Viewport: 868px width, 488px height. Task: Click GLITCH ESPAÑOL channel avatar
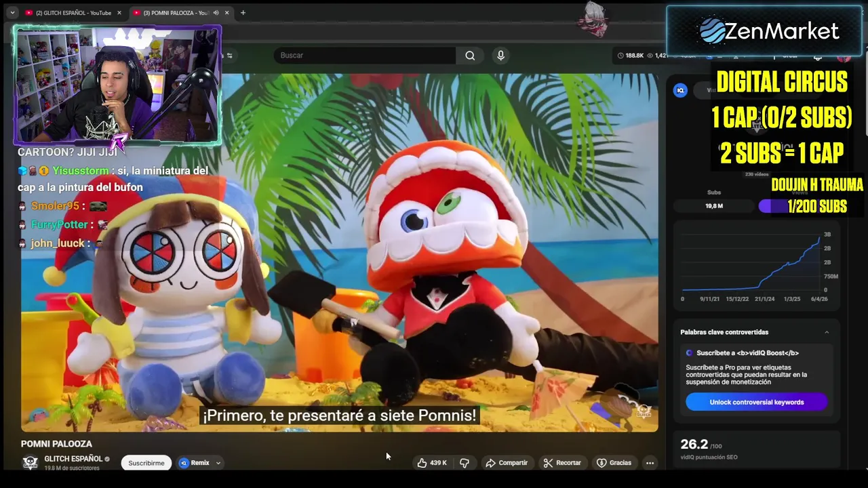tap(30, 462)
